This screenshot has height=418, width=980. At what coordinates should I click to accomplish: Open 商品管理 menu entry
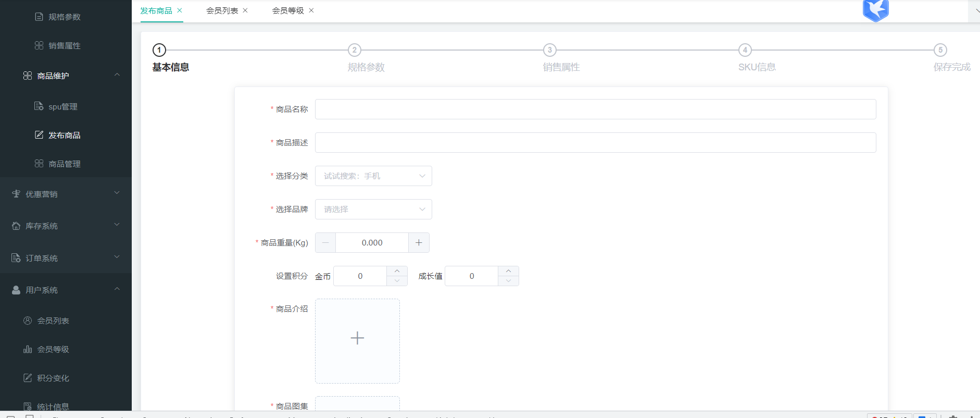pyautogui.click(x=66, y=164)
